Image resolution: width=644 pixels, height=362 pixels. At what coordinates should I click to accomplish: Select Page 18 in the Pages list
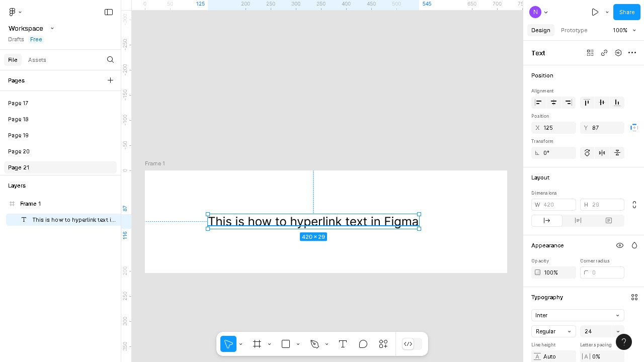(x=18, y=119)
